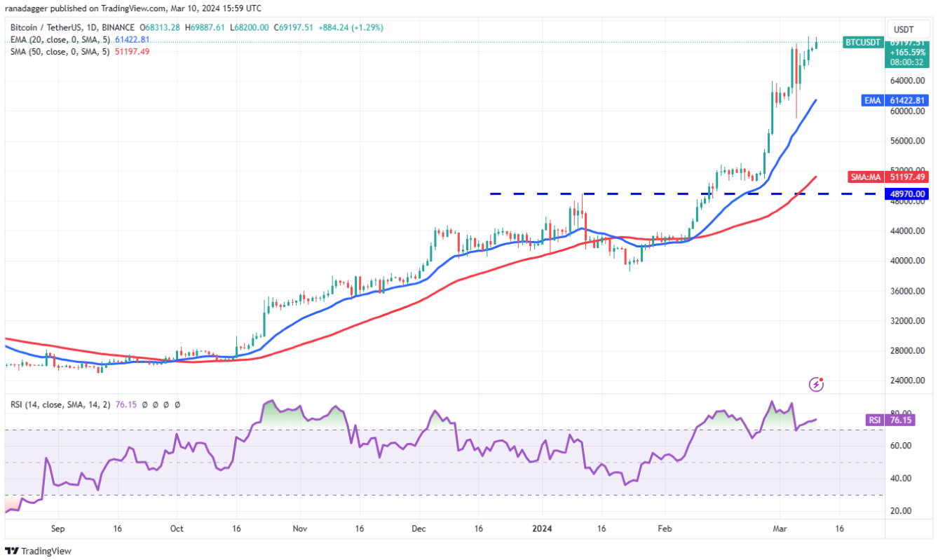
Task: Click the 61422.81 EMA price tag on the scale
Action: 909,100
